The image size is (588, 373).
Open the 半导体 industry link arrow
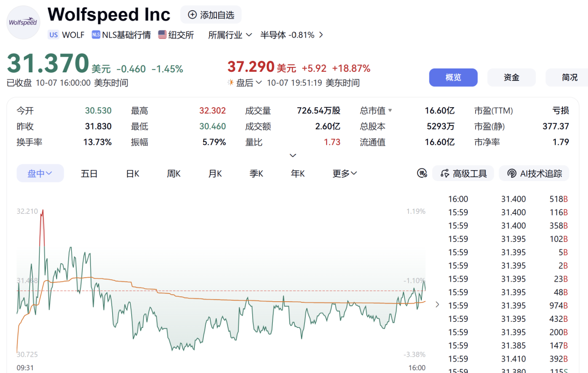pyautogui.click(x=321, y=35)
